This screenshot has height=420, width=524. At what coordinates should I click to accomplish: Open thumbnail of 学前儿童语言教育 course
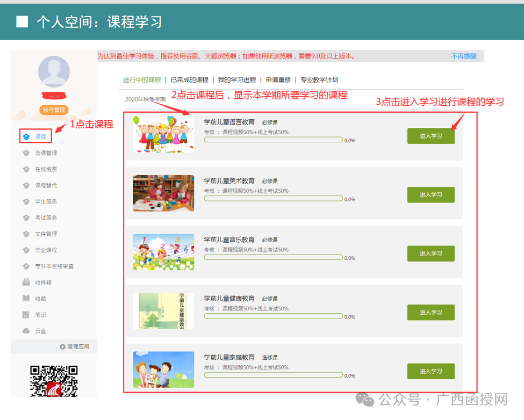click(x=163, y=135)
